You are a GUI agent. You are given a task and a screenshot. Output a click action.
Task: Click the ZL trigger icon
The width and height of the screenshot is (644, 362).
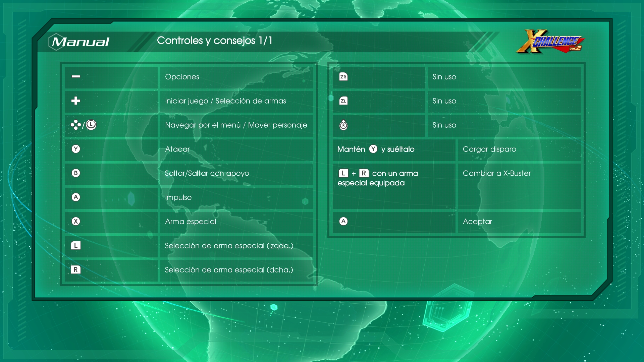(x=343, y=101)
